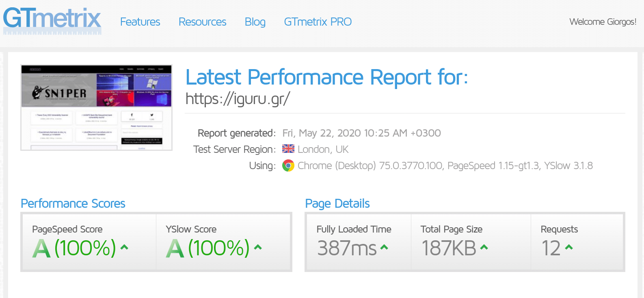Open the Resources menu item
644x298 pixels.
(202, 22)
